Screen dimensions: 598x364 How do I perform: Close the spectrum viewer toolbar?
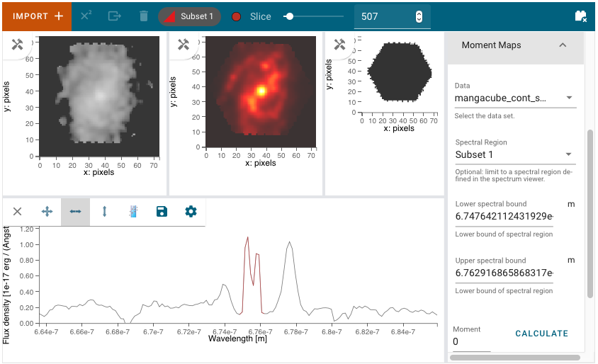click(18, 211)
